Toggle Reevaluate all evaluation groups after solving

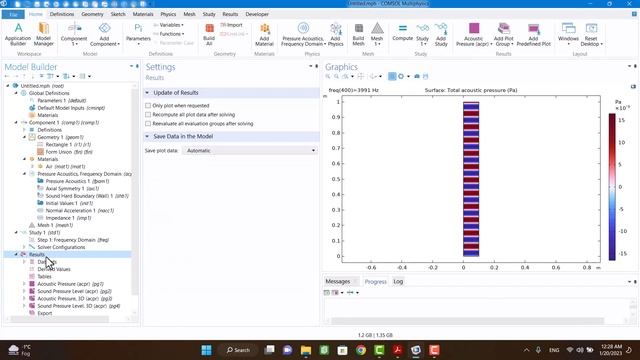pyautogui.click(x=148, y=123)
